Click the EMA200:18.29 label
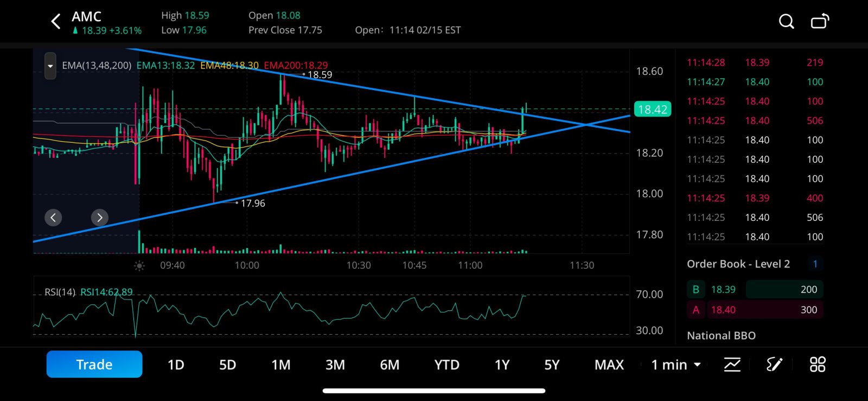 (x=296, y=66)
